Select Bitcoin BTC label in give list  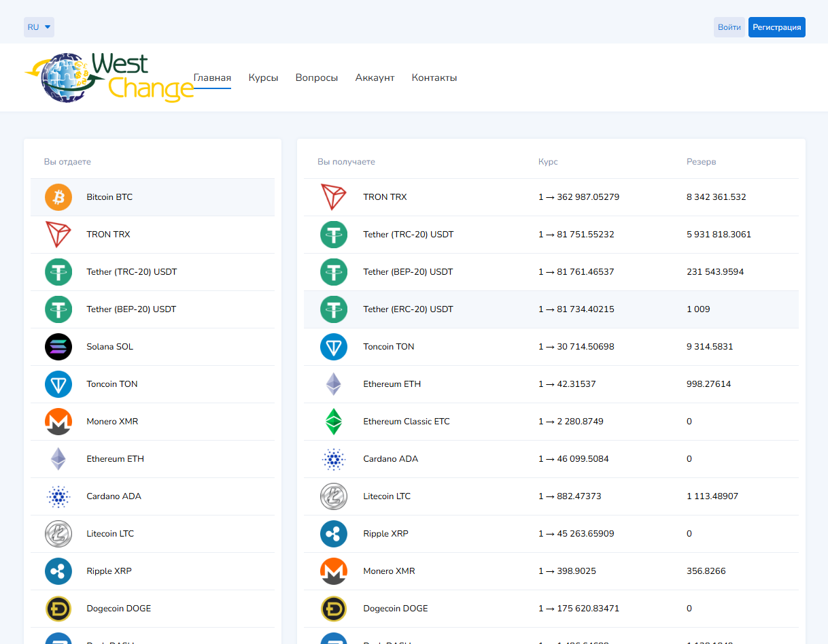coord(109,197)
